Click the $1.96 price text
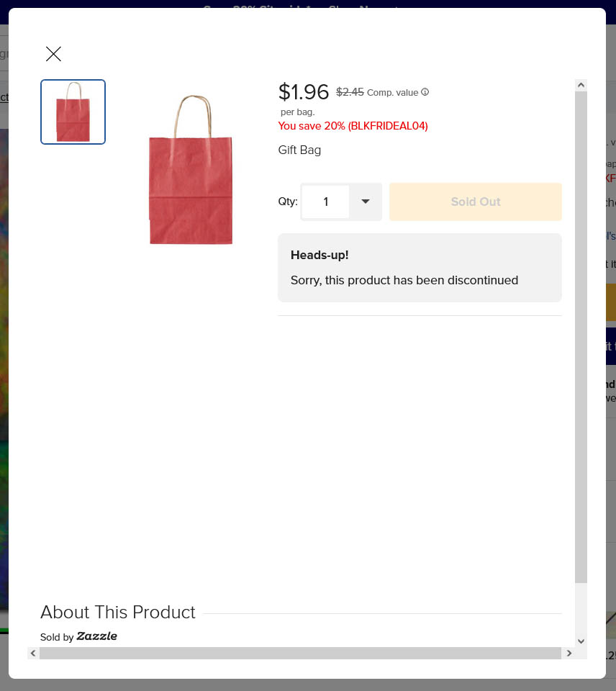The image size is (616, 691). point(304,91)
